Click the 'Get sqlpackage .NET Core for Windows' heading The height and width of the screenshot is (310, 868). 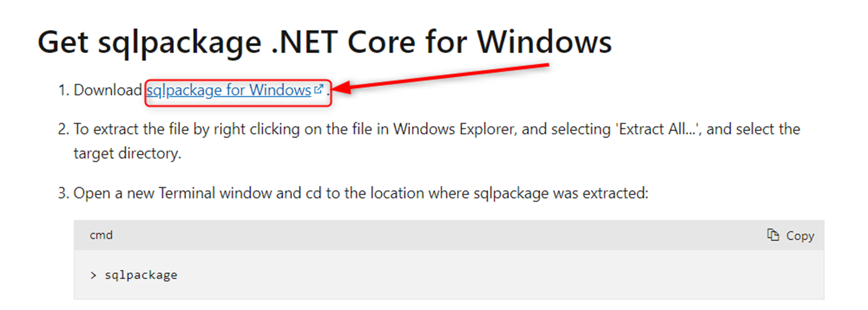coord(324,42)
